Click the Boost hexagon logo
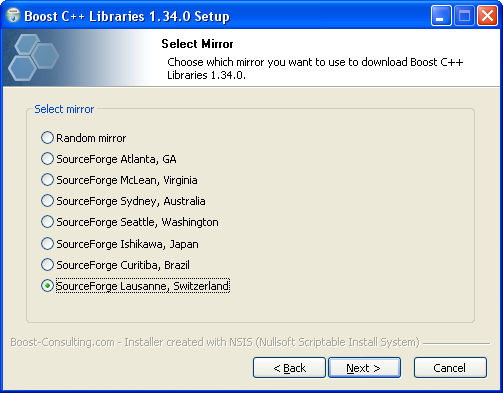This screenshot has height=393, width=503. coord(33,57)
